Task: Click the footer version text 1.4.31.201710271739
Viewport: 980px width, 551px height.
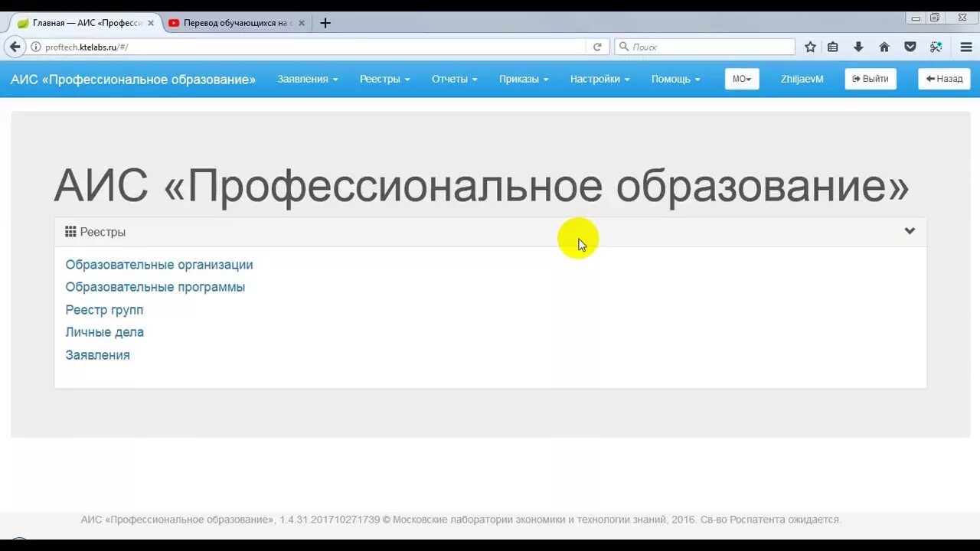Action: [330, 520]
